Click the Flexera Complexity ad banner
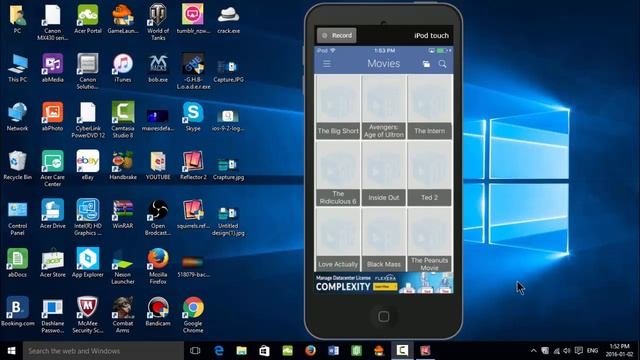 [384, 283]
